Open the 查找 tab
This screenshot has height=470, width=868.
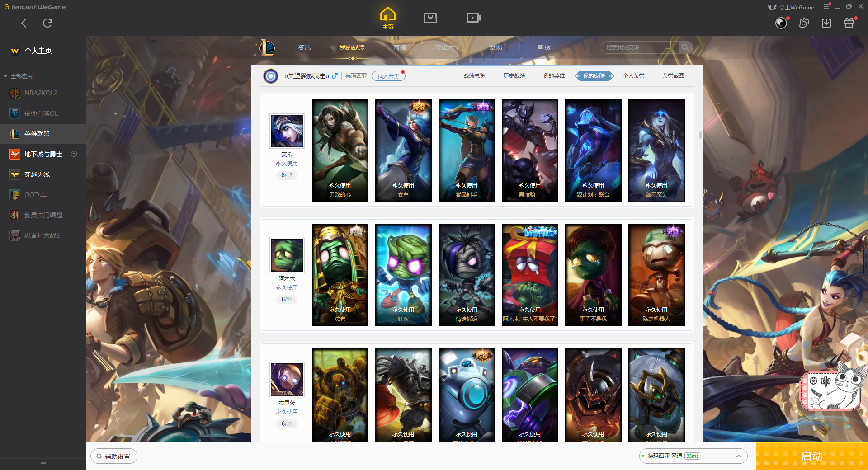pos(543,47)
